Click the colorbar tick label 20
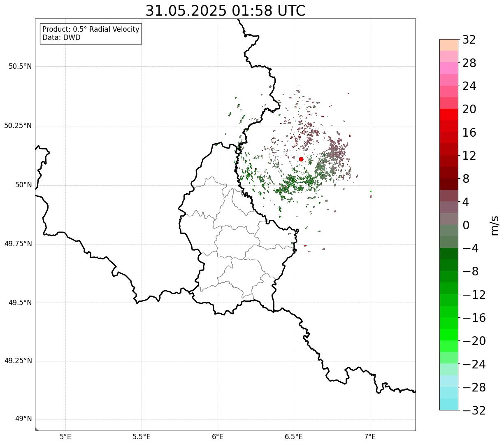Image resolution: width=504 pixels, height=445 pixels. pos(469,110)
